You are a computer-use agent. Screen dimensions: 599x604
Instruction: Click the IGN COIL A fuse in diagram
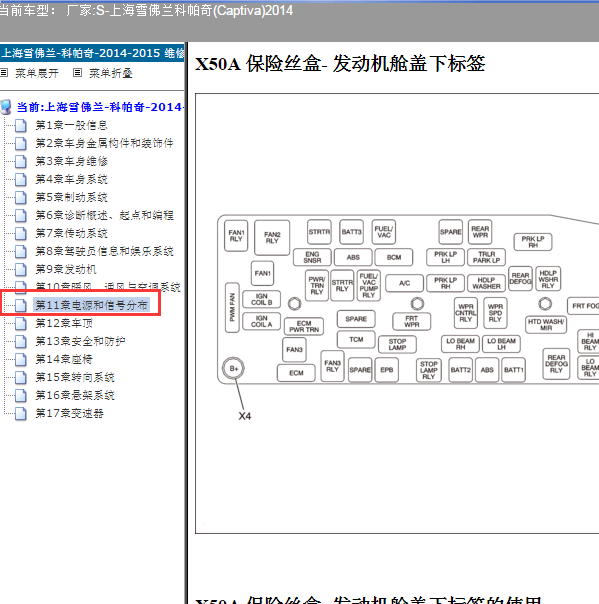261,321
